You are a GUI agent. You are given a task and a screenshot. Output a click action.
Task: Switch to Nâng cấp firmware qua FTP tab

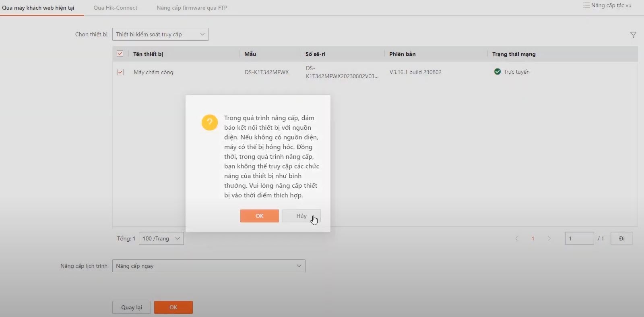[x=192, y=8]
